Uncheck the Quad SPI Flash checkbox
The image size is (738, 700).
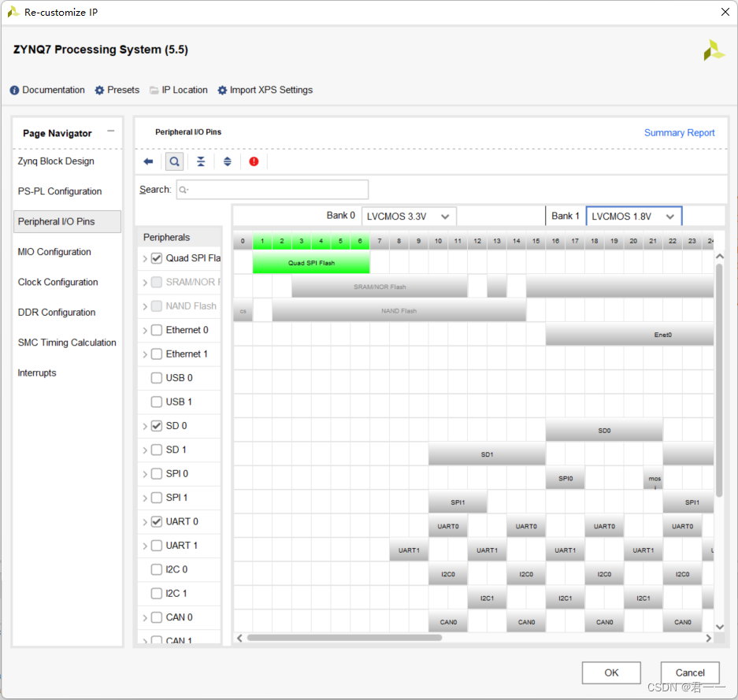(157, 258)
